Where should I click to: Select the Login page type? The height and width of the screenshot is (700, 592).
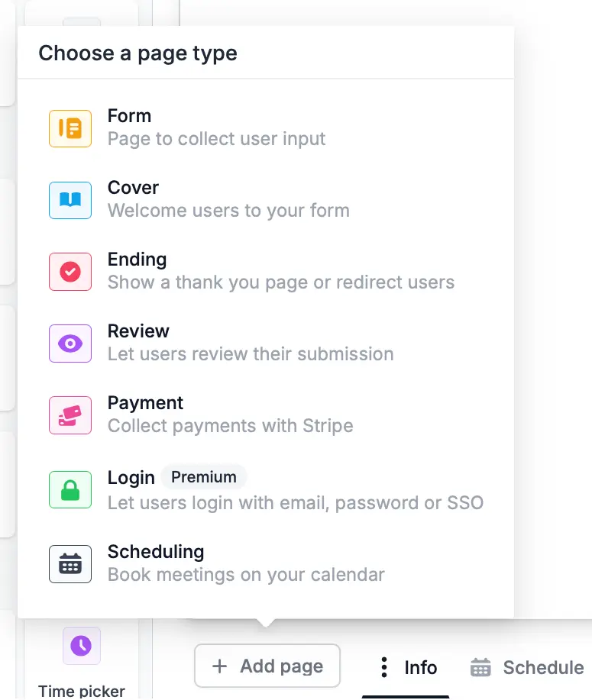click(x=266, y=490)
